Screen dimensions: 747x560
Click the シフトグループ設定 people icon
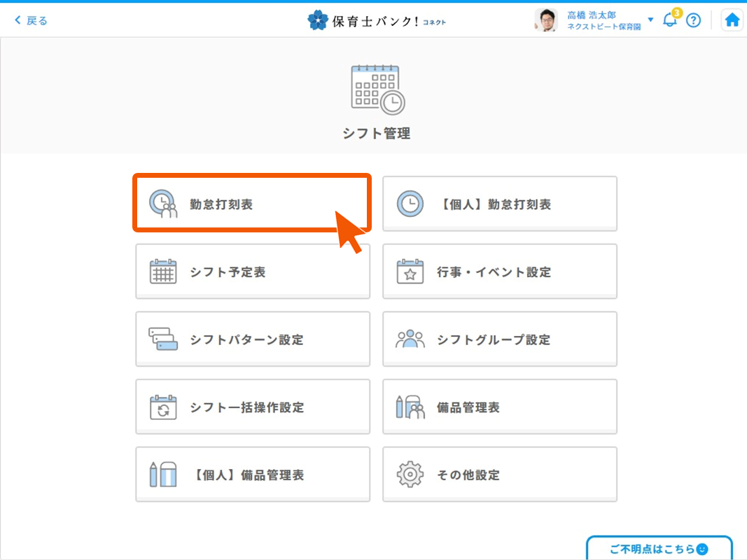point(410,339)
